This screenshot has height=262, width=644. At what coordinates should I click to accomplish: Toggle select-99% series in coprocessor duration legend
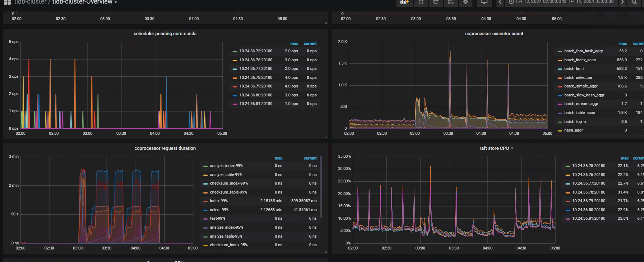pyautogui.click(x=219, y=210)
